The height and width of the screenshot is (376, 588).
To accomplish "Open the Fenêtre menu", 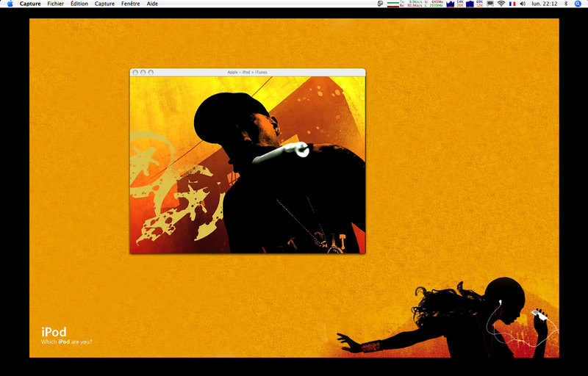I will [131, 4].
